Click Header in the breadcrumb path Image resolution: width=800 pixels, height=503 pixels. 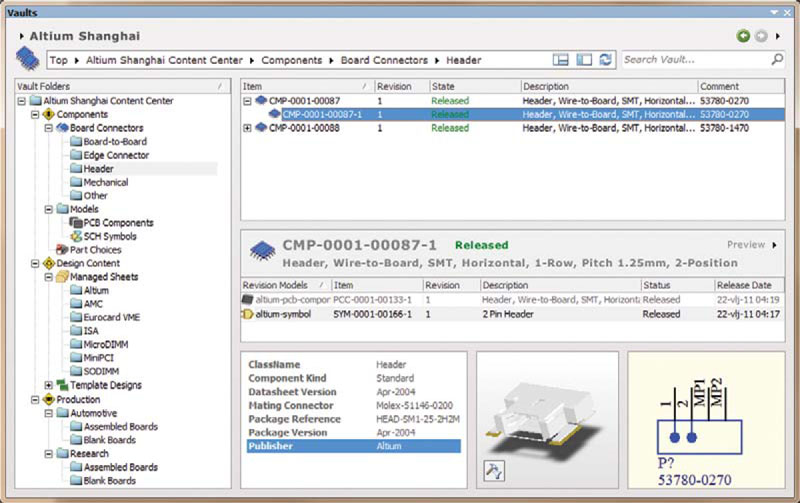(464, 60)
